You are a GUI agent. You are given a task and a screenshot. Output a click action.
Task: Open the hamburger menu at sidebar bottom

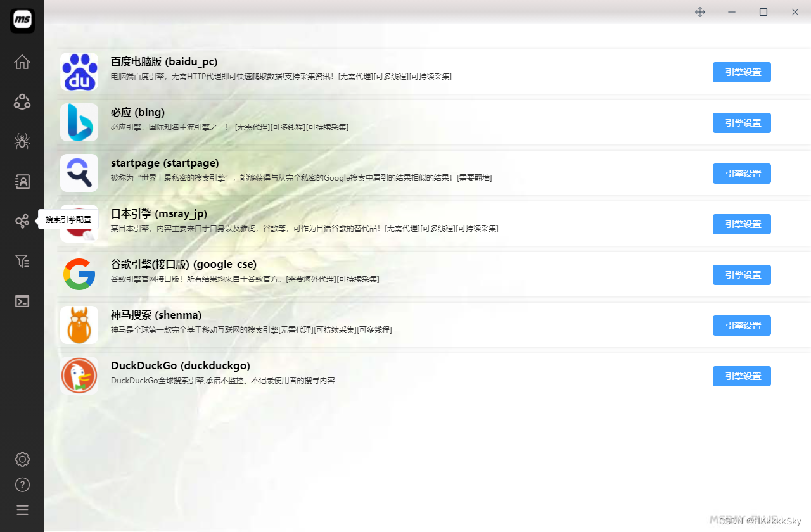pyautogui.click(x=22, y=510)
